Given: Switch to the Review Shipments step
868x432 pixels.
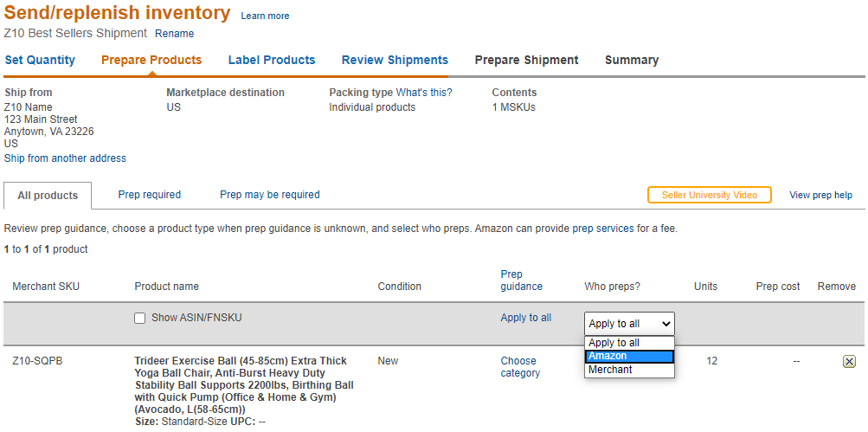Looking at the screenshot, I should (x=395, y=61).
